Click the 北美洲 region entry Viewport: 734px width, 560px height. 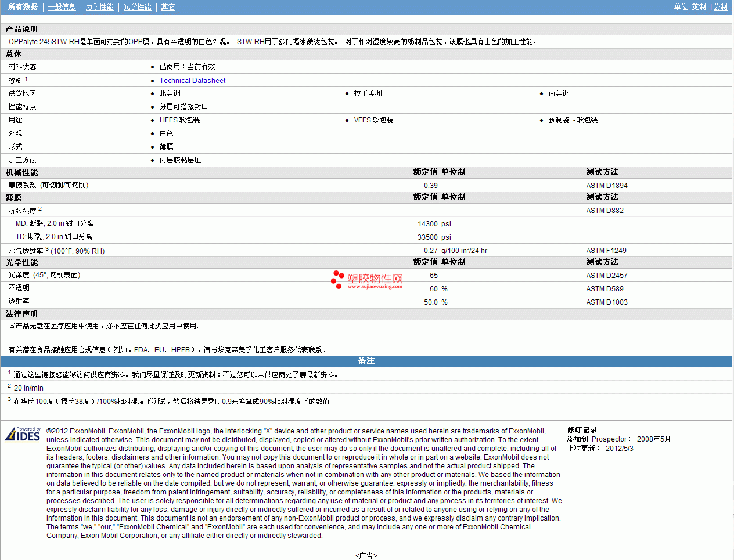170,93
